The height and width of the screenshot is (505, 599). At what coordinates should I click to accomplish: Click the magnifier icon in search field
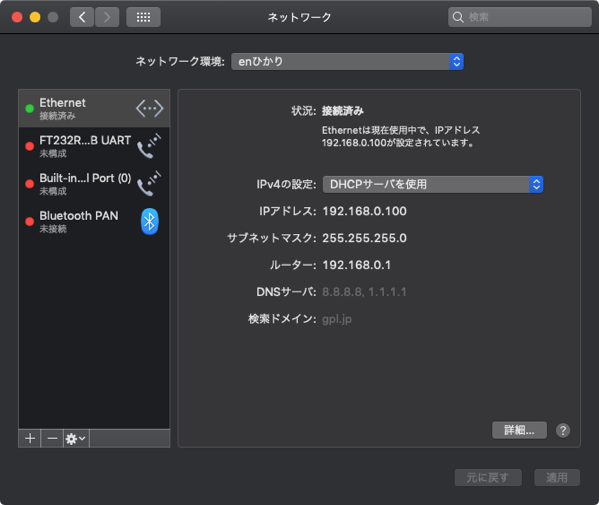(x=458, y=17)
